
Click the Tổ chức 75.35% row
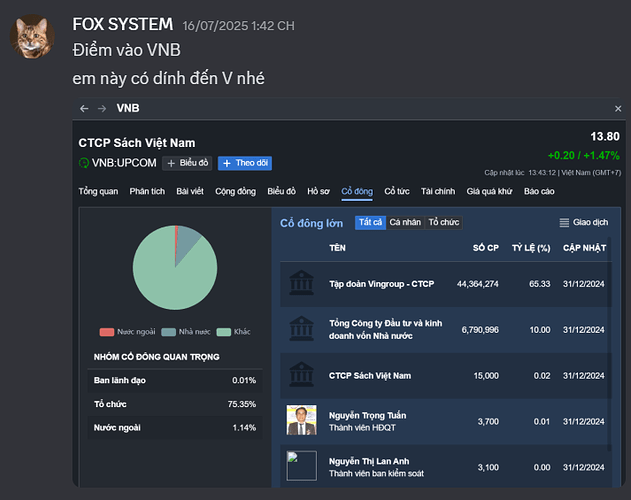coord(175,404)
